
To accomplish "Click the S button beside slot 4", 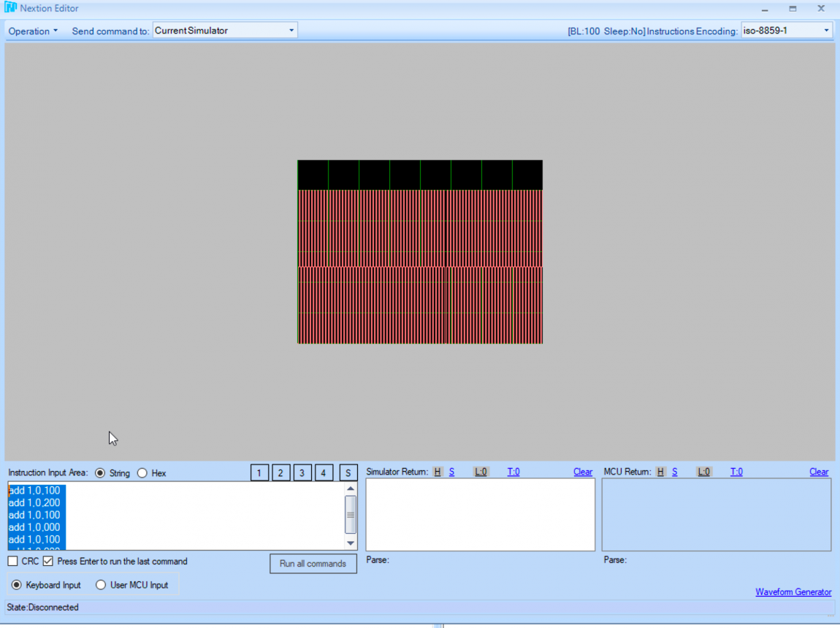I will point(348,472).
